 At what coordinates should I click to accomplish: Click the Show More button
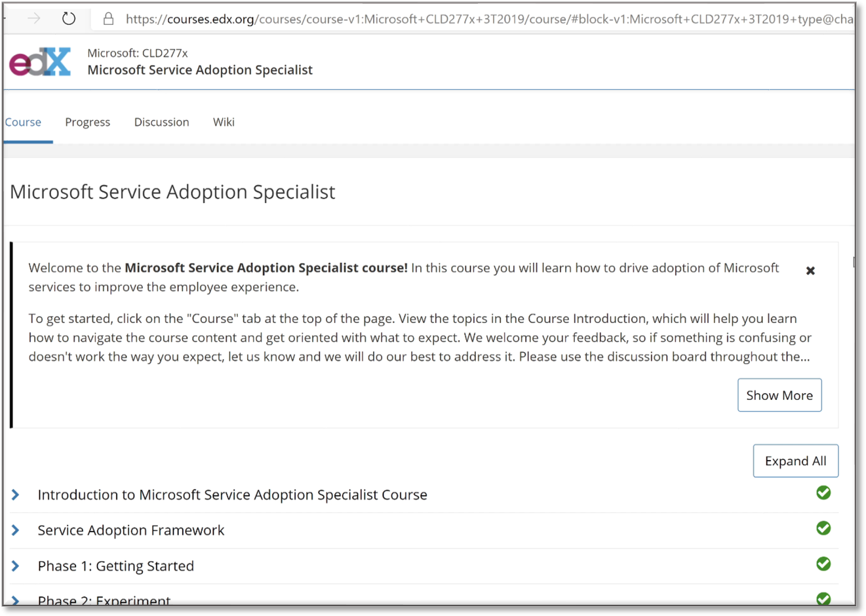(x=779, y=395)
